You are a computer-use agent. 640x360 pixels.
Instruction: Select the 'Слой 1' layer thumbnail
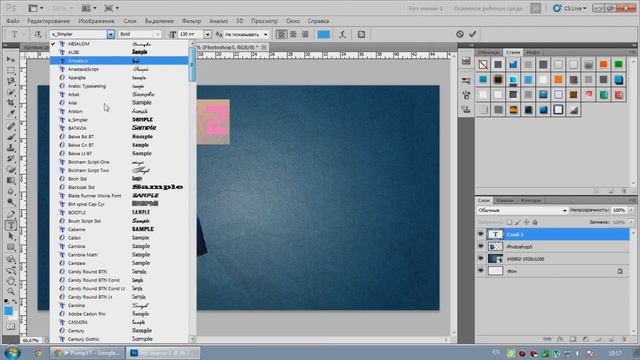(496, 234)
